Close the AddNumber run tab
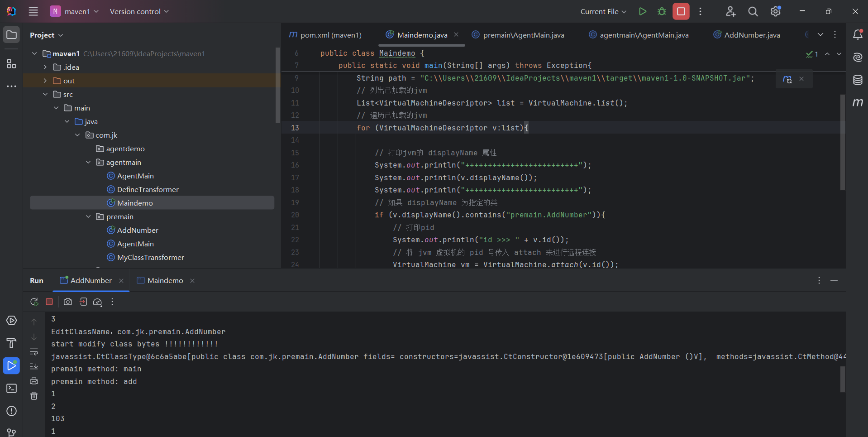Image resolution: width=868 pixels, height=437 pixels. click(x=121, y=281)
